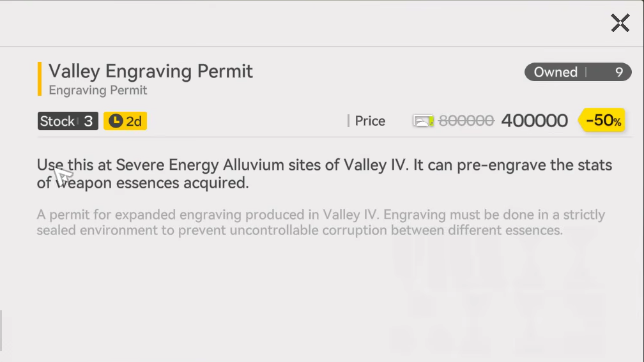Image resolution: width=644 pixels, height=362 pixels.
Task: Click the "Use this at Severe Energy" description
Action: point(324,174)
